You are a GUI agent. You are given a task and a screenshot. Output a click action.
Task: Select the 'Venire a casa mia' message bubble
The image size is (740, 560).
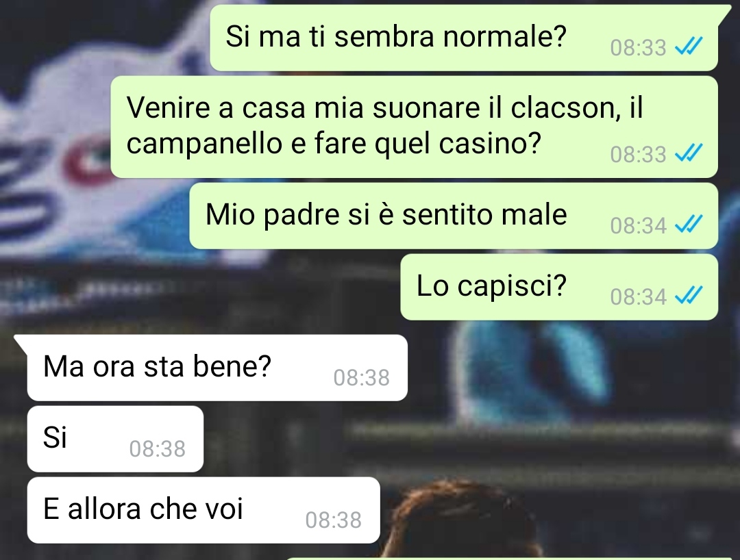coord(415,127)
